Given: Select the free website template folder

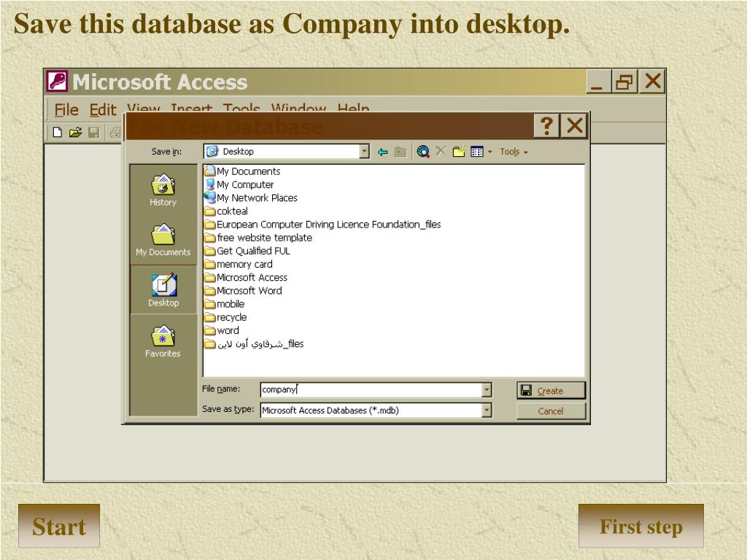Looking at the screenshot, I should click(258, 238).
